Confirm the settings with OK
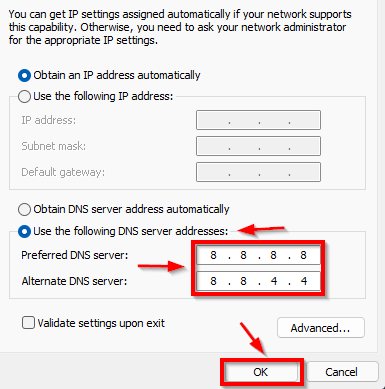The height and width of the screenshot is (389, 385). point(261,372)
